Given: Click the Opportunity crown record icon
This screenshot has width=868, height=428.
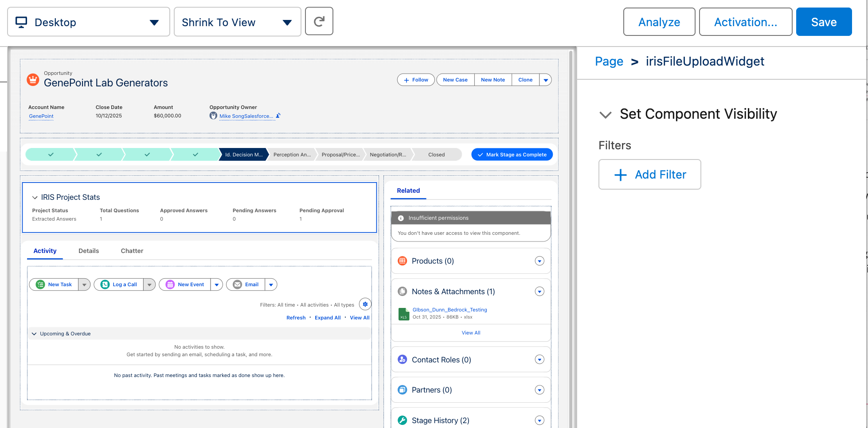Looking at the screenshot, I should [33, 80].
